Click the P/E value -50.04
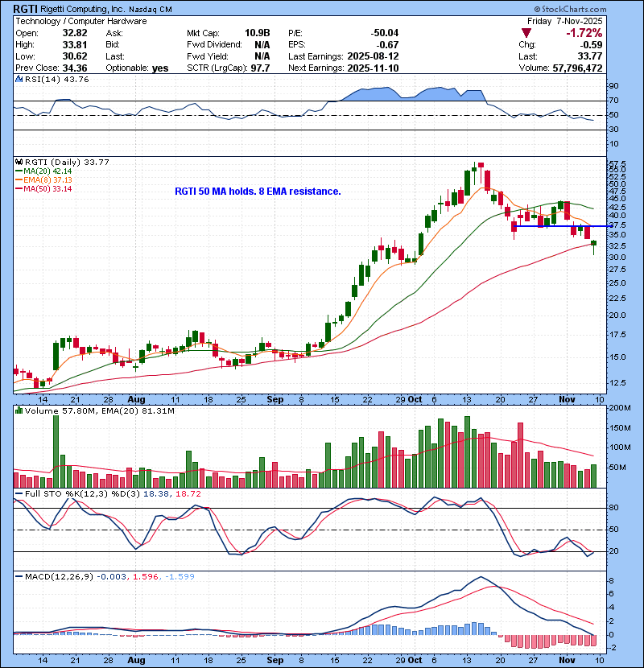This screenshot has width=644, height=668. (385, 33)
